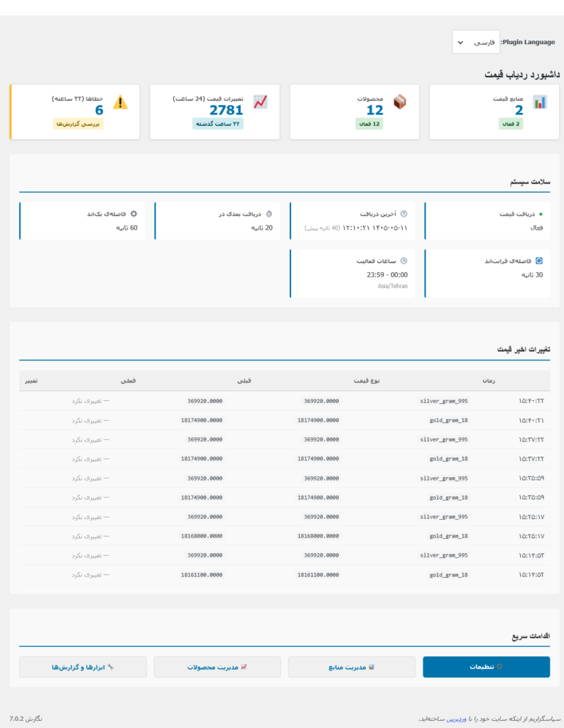Click the cardboard box products icon
Image resolution: width=564 pixels, height=728 pixels.
(400, 102)
